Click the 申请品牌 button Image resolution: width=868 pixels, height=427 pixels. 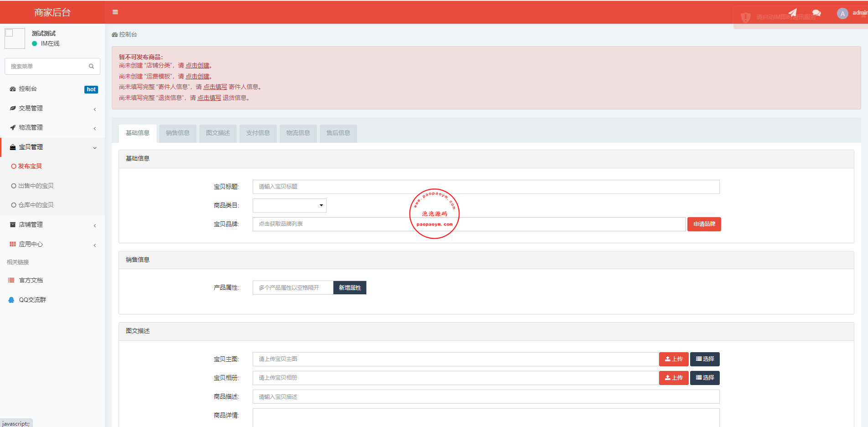tap(704, 224)
